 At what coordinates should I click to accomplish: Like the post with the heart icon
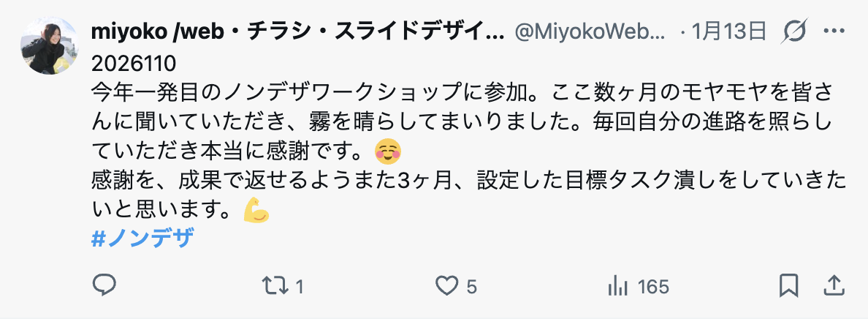pos(446,286)
